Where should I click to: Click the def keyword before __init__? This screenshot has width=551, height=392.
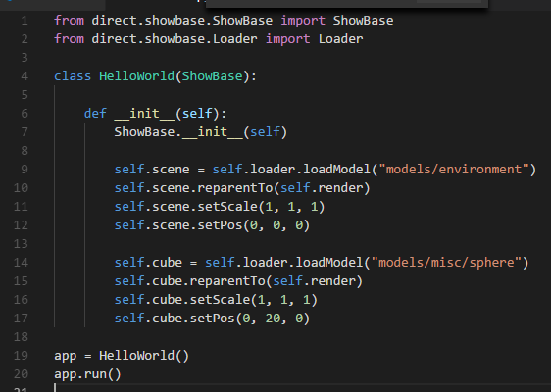coord(95,114)
